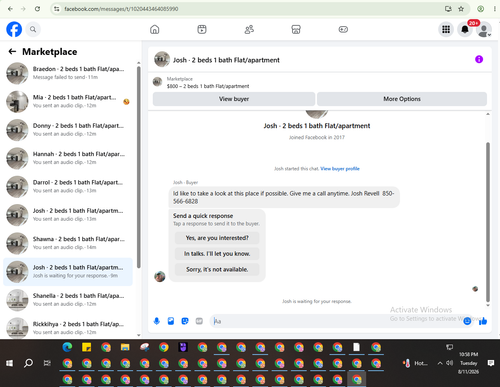Viewport: 500px width, 387px height.
Task: Open the volume control tray icon
Action: point(449,363)
